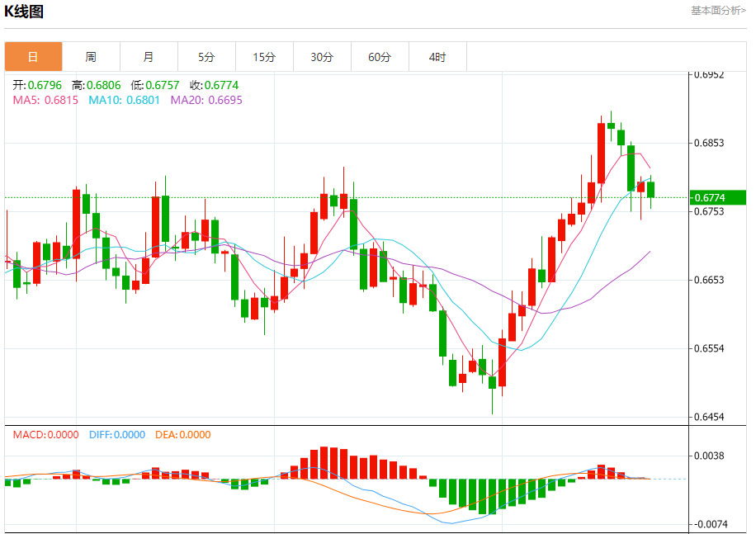Open the 基本面分析 link

coord(718,11)
